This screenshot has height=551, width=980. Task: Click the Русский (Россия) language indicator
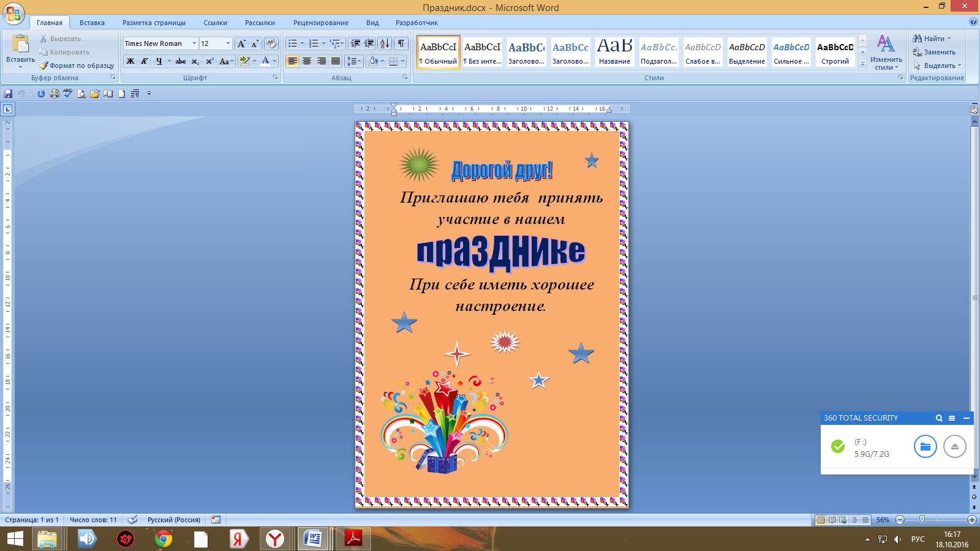pyautogui.click(x=173, y=520)
